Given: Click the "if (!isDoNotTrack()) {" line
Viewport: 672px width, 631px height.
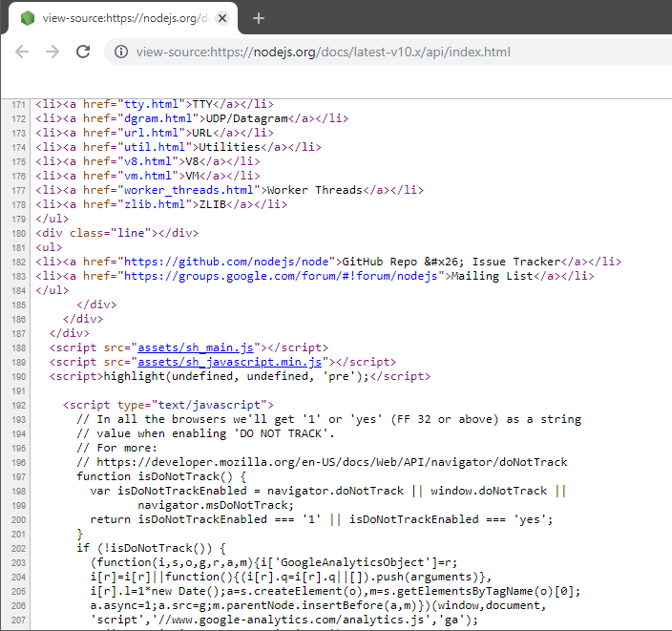Looking at the screenshot, I should [151, 548].
